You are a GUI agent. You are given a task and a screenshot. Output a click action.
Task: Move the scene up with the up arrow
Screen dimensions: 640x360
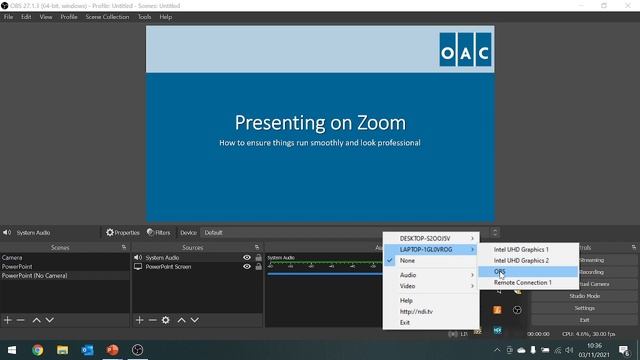[x=36, y=320]
